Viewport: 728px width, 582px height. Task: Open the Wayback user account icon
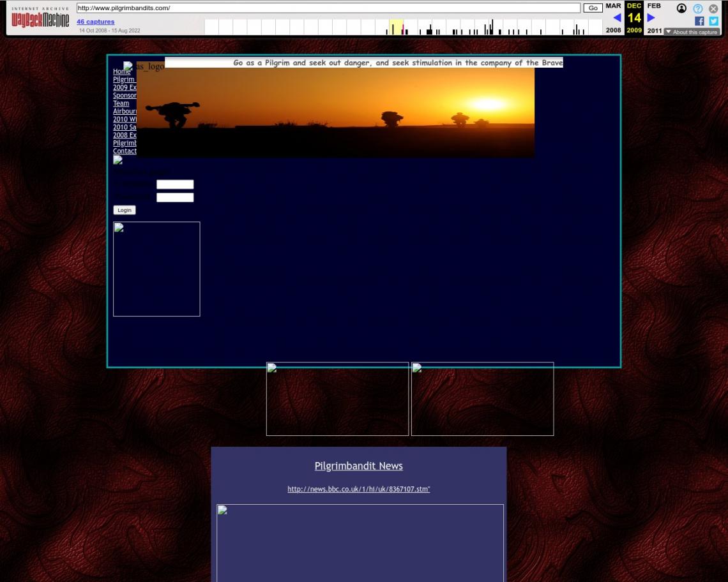click(681, 8)
